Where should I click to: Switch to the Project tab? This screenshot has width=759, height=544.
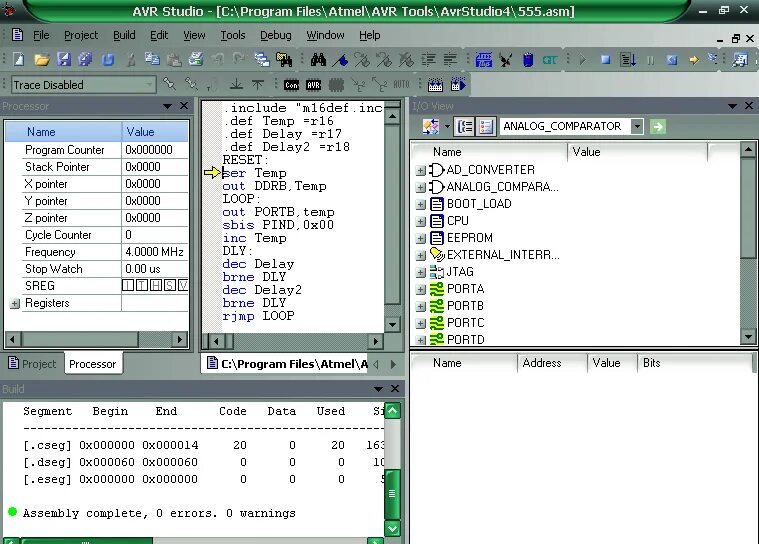click(33, 363)
